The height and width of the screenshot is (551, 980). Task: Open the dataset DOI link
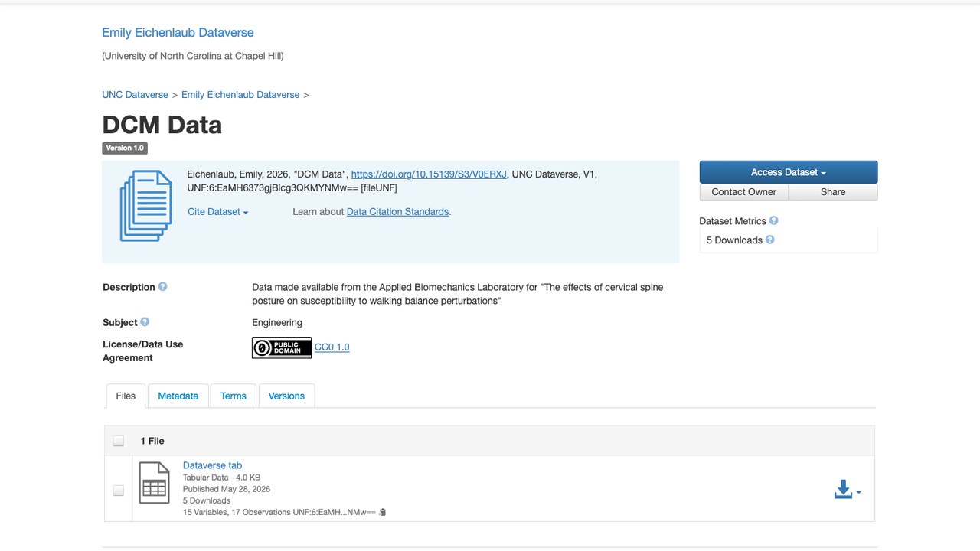pos(429,174)
